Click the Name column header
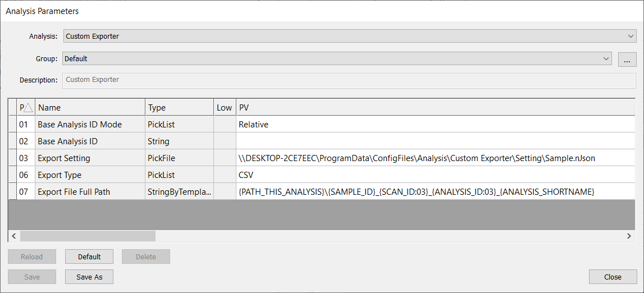 [90, 107]
